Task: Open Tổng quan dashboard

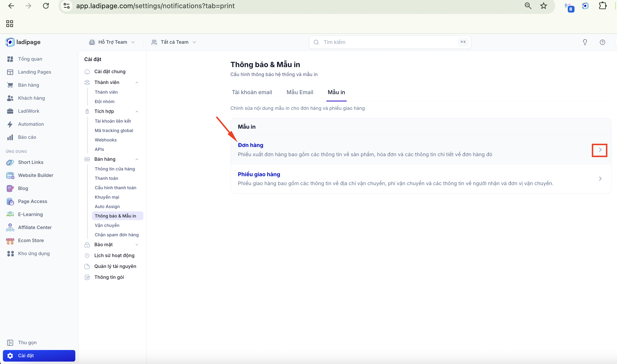Action: [x=30, y=59]
